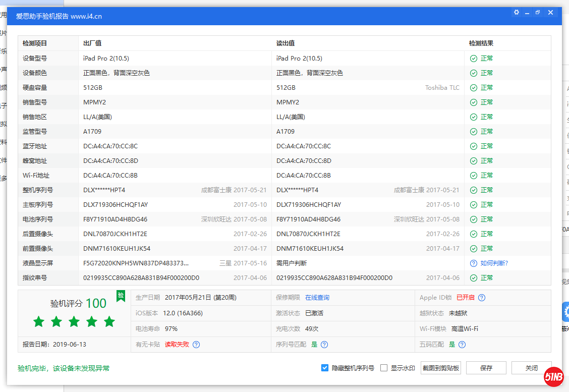Uncheck 隐藏整机序列号 checkbox
The image size is (569, 392).
325,368
